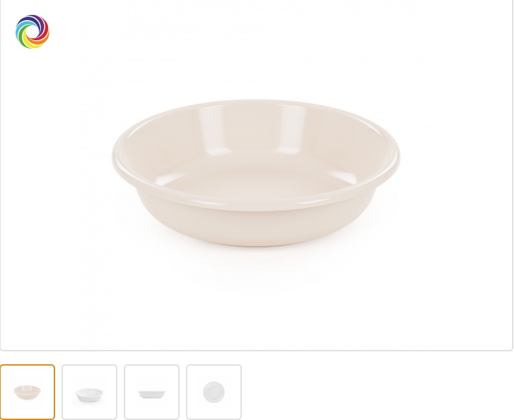The height and width of the screenshot is (420, 514).
Task: Click the thumbnail right of the selected one
Action: [89, 392]
